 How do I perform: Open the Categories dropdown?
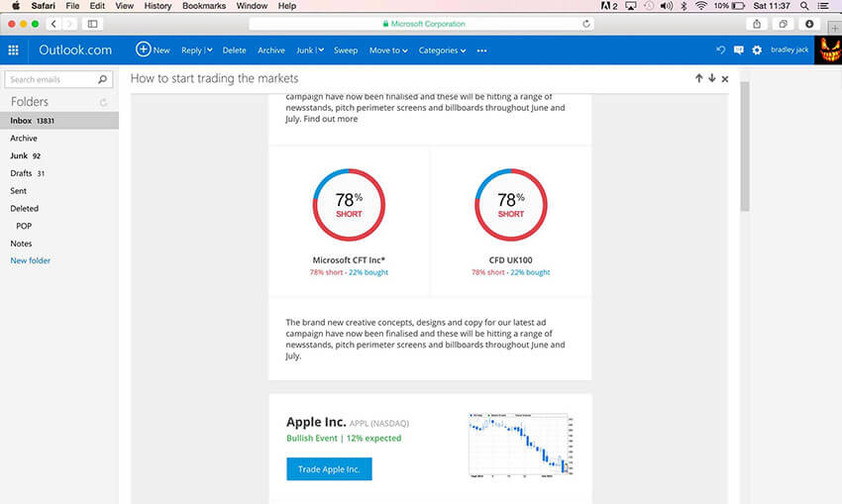(441, 50)
